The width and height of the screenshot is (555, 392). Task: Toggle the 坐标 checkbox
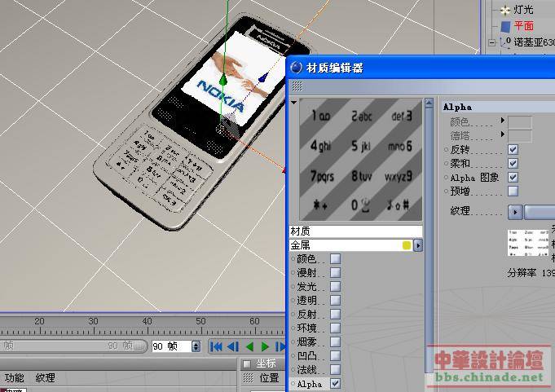247,364
